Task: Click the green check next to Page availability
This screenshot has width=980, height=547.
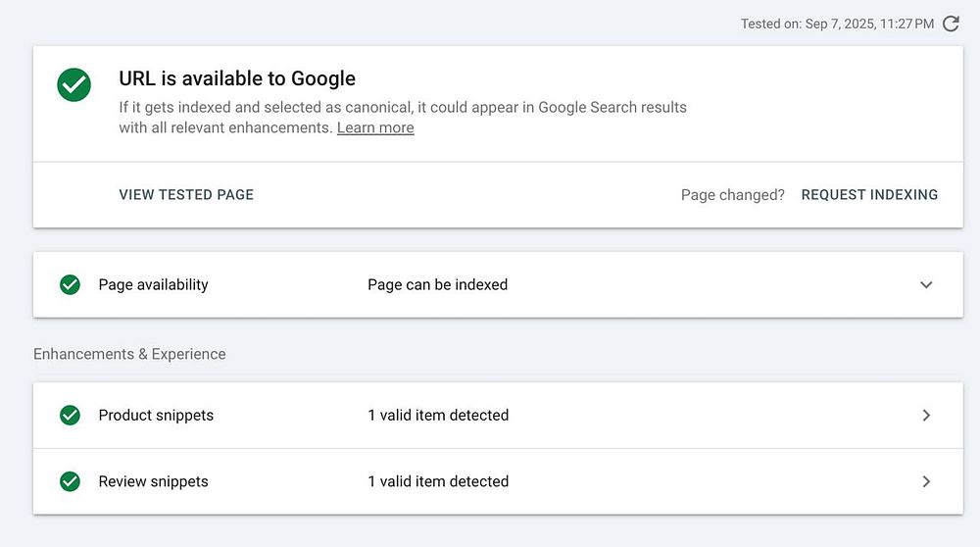Action: point(70,284)
